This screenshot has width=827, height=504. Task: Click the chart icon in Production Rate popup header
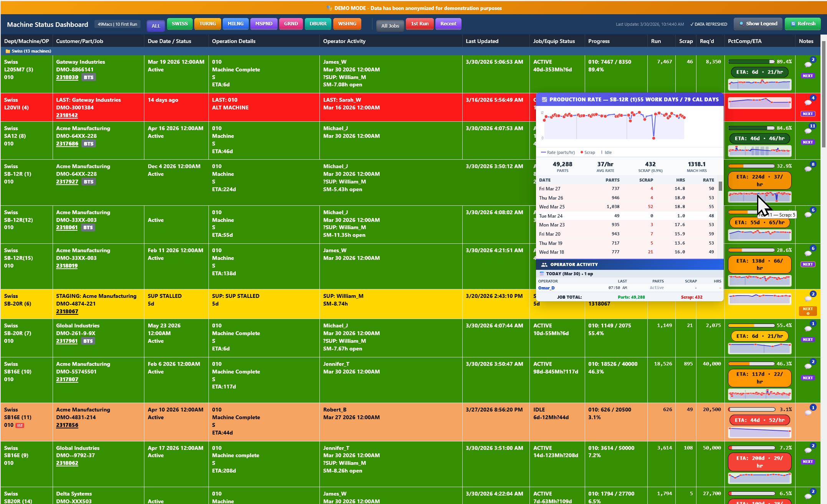pos(544,99)
